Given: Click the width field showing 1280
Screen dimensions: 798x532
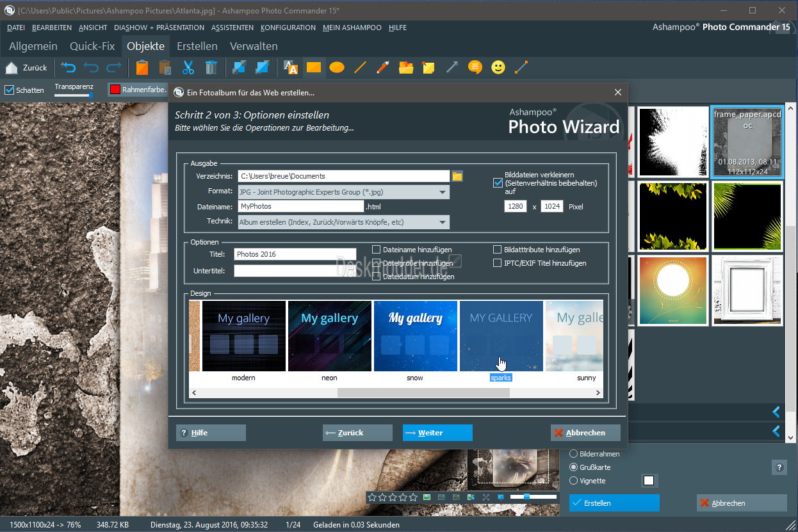Looking at the screenshot, I should point(515,206).
